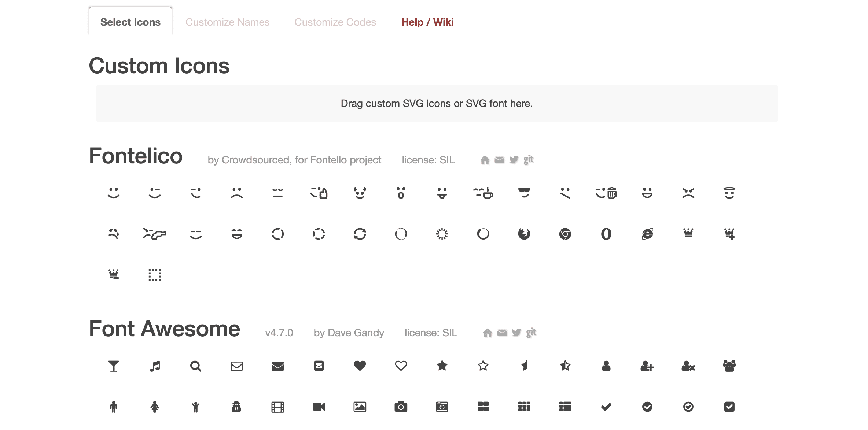This screenshot has height=430, width=868.
Task: Select the crown icon in Fontelico
Action: 689,234
